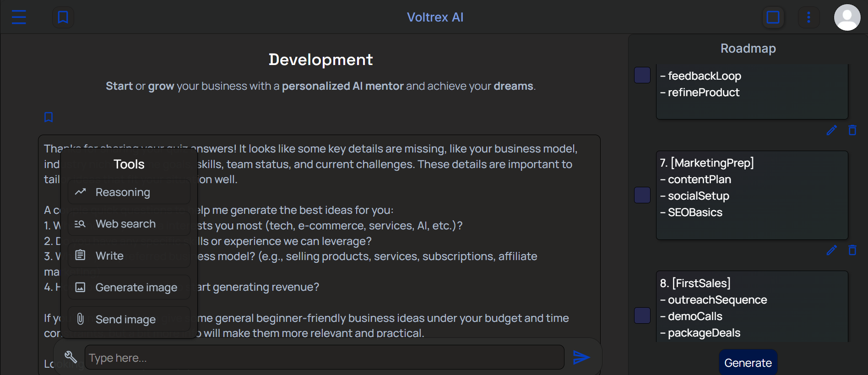The width and height of the screenshot is (868, 375).
Task: Click the demoCalls item text
Action: tap(695, 316)
